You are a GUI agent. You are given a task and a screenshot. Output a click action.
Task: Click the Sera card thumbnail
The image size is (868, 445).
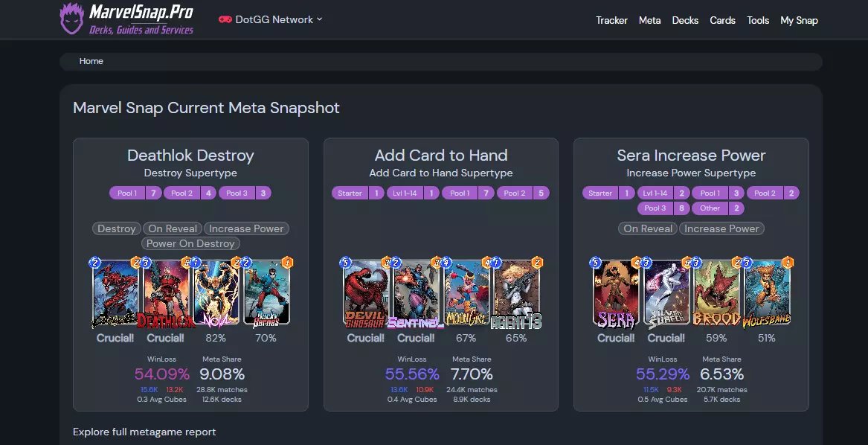[x=617, y=295]
